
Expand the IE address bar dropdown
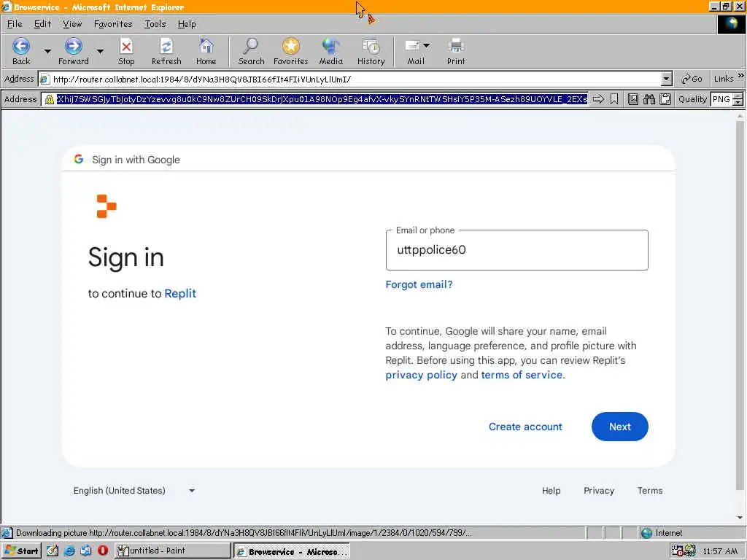click(667, 79)
